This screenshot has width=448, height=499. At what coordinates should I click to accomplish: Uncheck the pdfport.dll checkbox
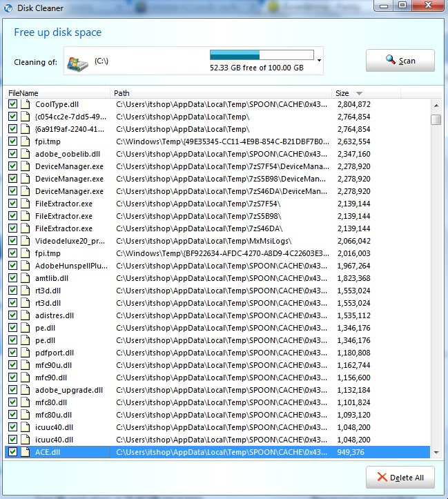(x=12, y=352)
